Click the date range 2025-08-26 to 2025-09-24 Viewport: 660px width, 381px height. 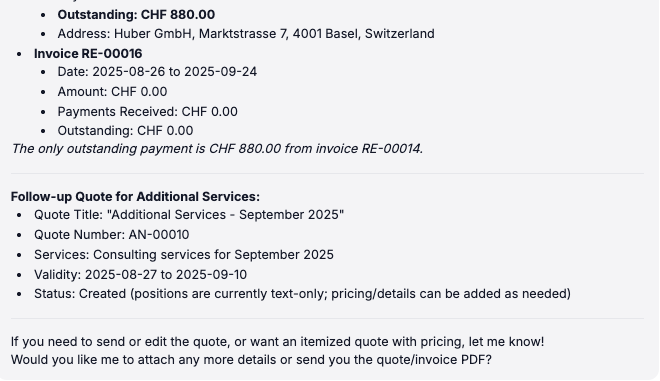(175, 72)
